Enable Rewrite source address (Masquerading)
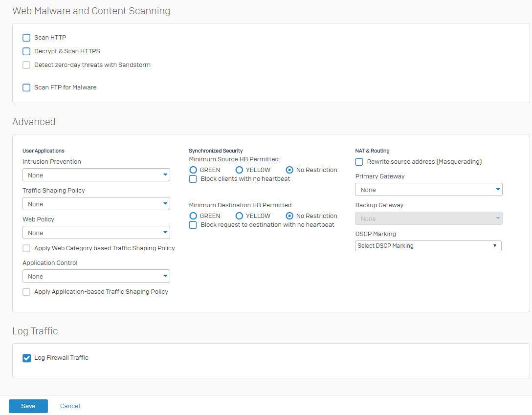The image size is (532, 415). (359, 162)
